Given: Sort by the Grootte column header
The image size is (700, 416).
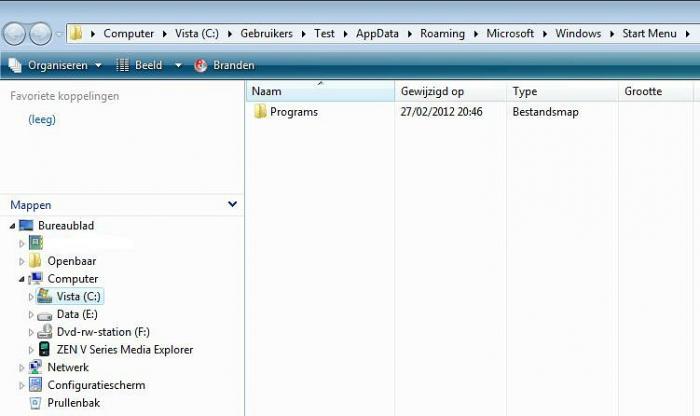Looking at the screenshot, I should (656, 91).
